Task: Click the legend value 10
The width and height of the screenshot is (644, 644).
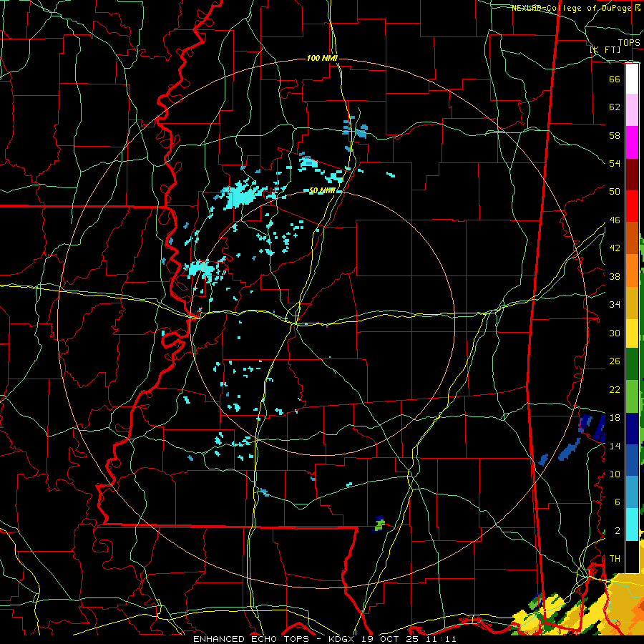Action: pos(615,474)
